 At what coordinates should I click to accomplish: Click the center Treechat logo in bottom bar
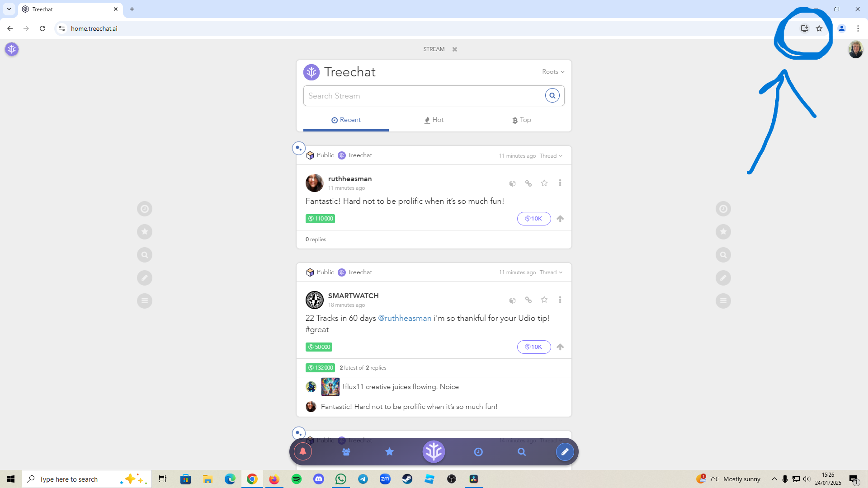tap(434, 451)
